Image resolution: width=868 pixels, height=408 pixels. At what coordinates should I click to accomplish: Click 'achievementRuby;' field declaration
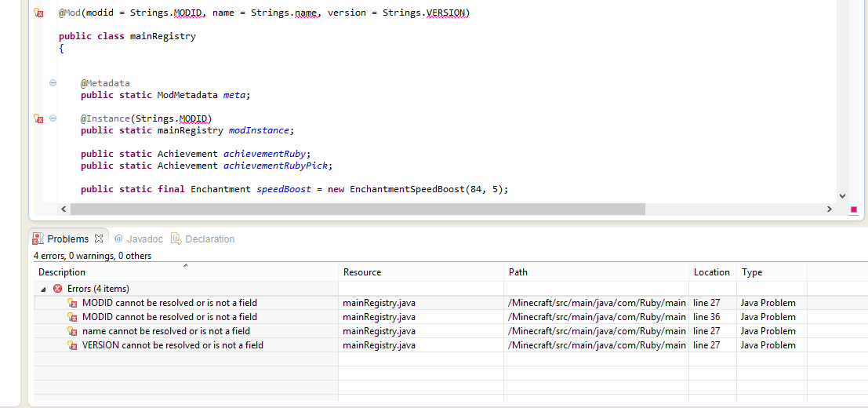267,154
